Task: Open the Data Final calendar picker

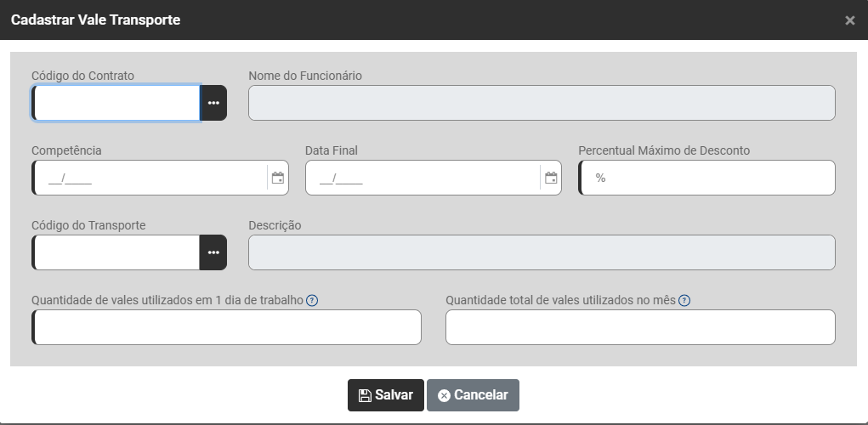Action: (551, 178)
